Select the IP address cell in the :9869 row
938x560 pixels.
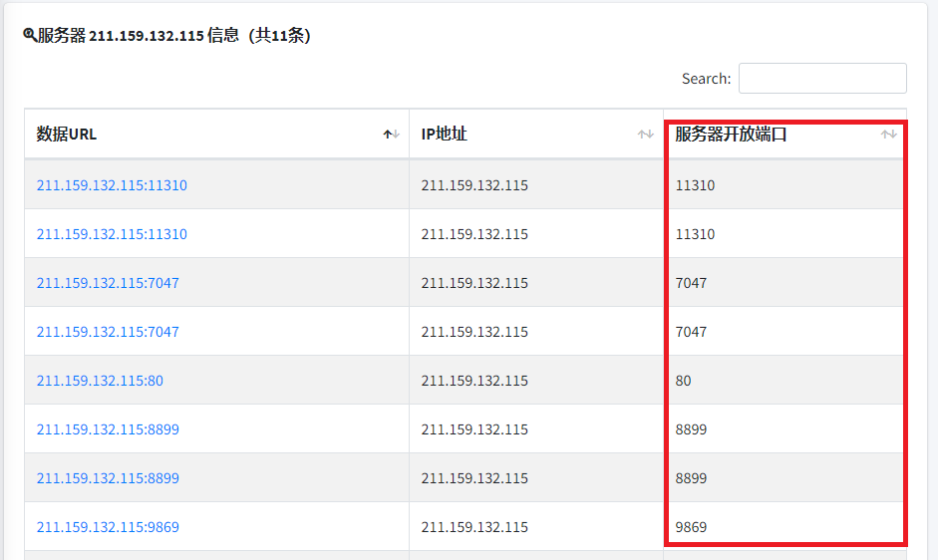tap(536, 526)
